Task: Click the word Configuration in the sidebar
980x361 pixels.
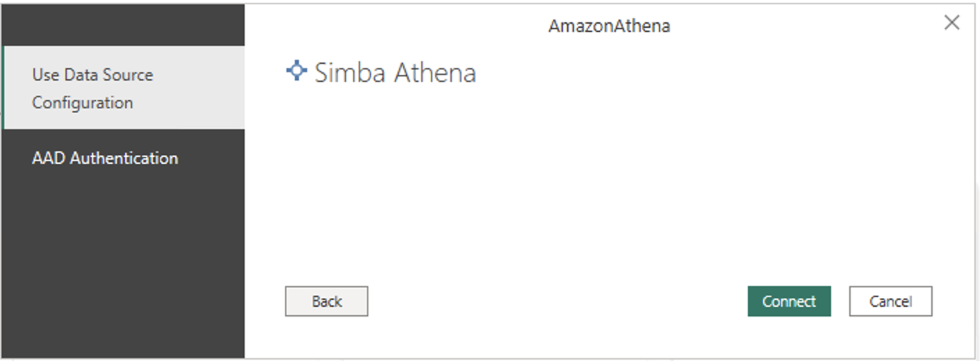Action: point(82,103)
